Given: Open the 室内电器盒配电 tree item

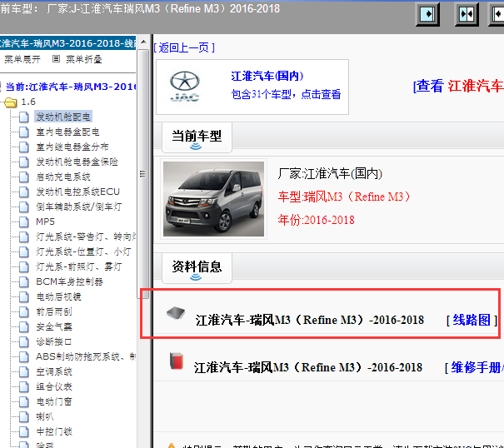Looking at the screenshot, I should pos(67,132).
